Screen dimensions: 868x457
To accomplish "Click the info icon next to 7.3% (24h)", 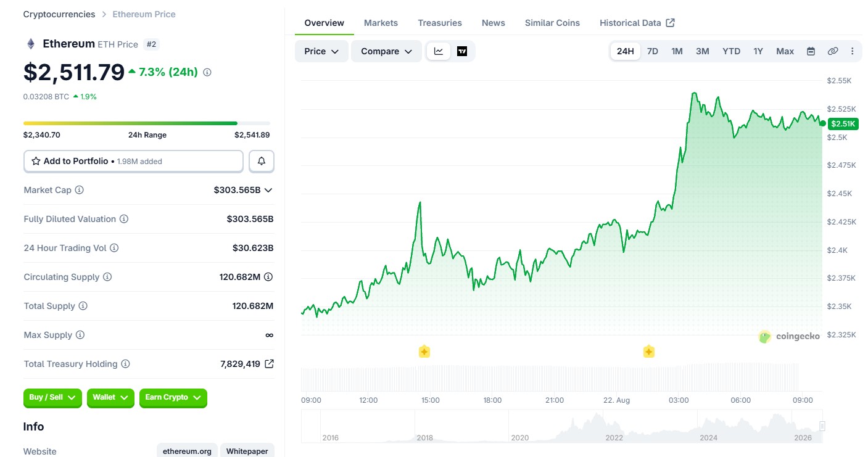I will click(x=207, y=72).
